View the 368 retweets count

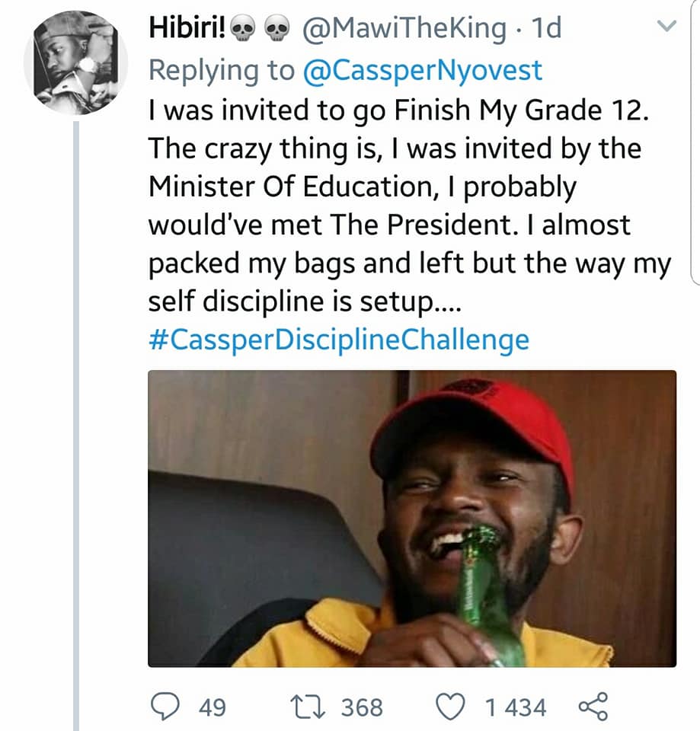point(362,707)
